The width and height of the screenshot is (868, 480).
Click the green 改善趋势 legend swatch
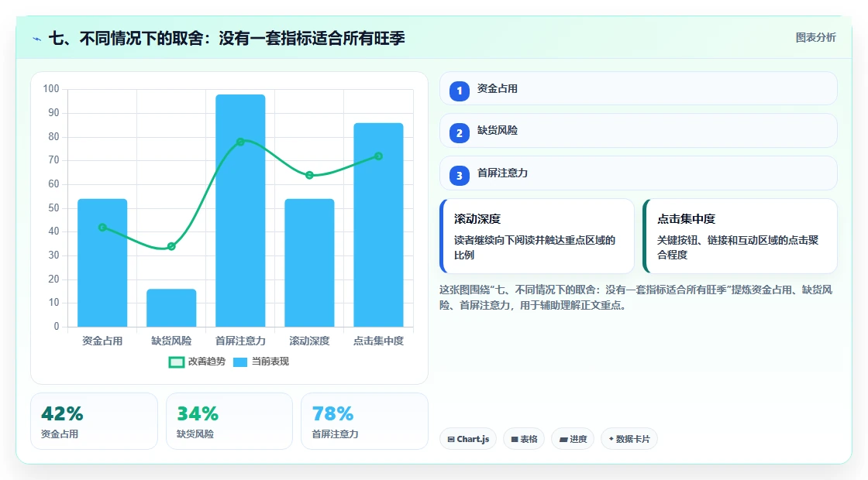pyautogui.click(x=176, y=362)
